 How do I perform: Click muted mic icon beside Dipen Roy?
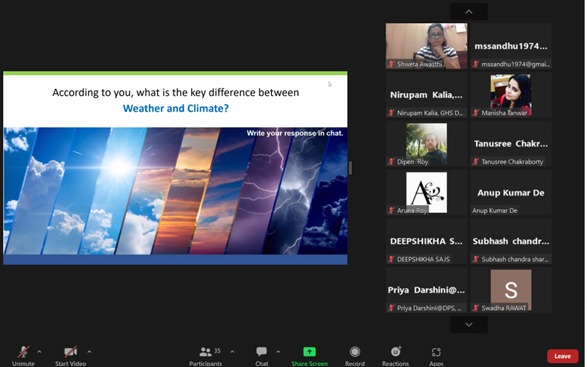pyautogui.click(x=391, y=162)
